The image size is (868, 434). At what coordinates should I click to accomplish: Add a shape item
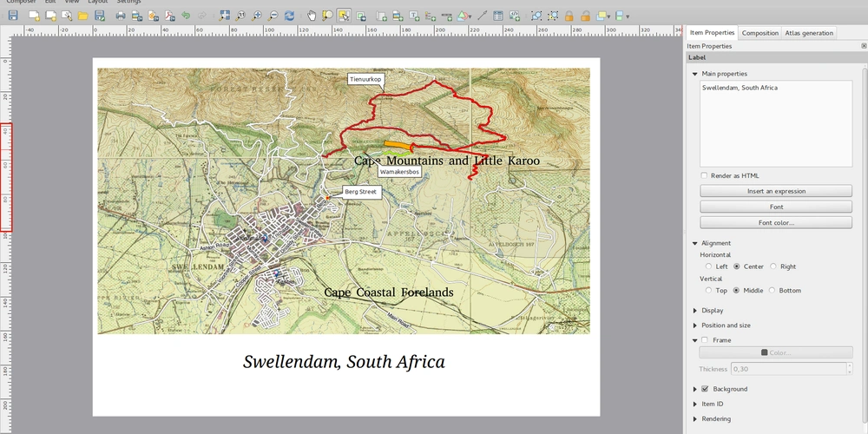click(x=463, y=16)
